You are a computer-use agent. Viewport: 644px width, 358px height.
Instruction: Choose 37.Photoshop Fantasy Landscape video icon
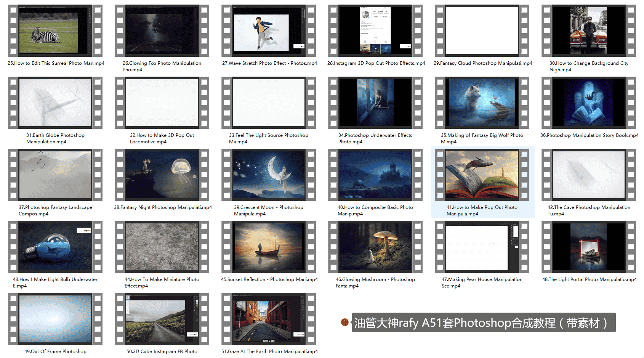coord(55,175)
